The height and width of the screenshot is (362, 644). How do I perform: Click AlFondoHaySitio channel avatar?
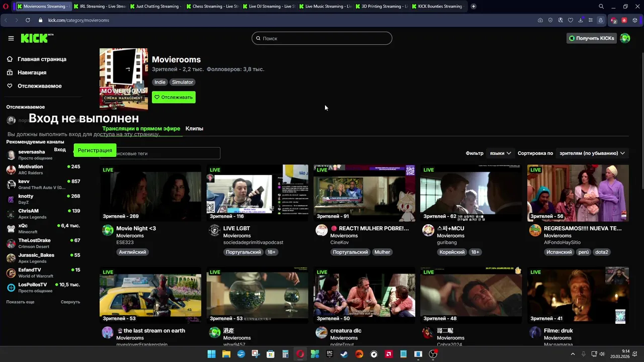[x=535, y=230]
